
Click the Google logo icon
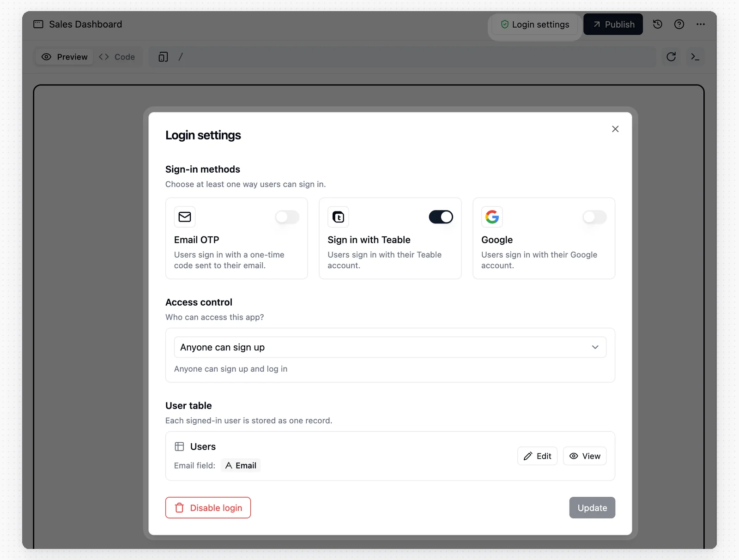pyautogui.click(x=492, y=217)
